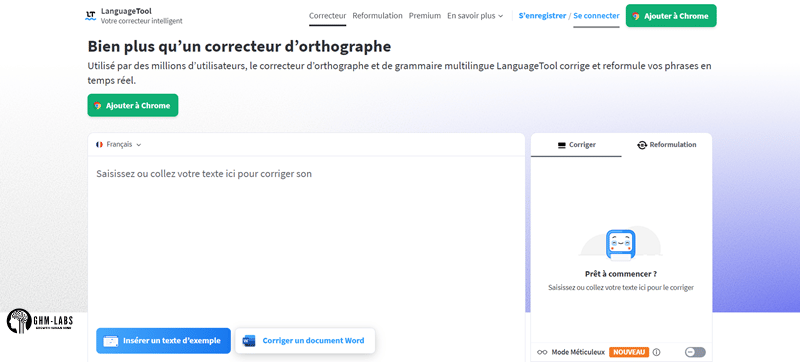800x362 pixels.
Task: Toggle the Mode Méticuleux switch
Action: pos(695,352)
